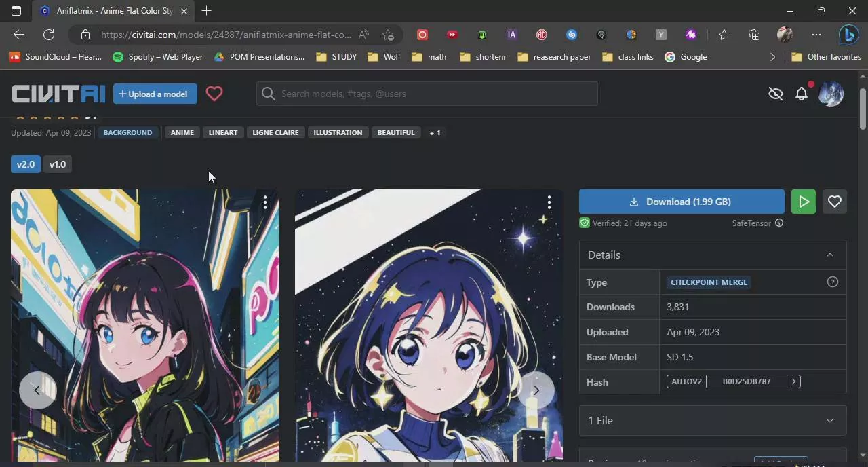This screenshot has width=868, height=467.
Task: Open three-dot menu on first image
Action: 265,202
